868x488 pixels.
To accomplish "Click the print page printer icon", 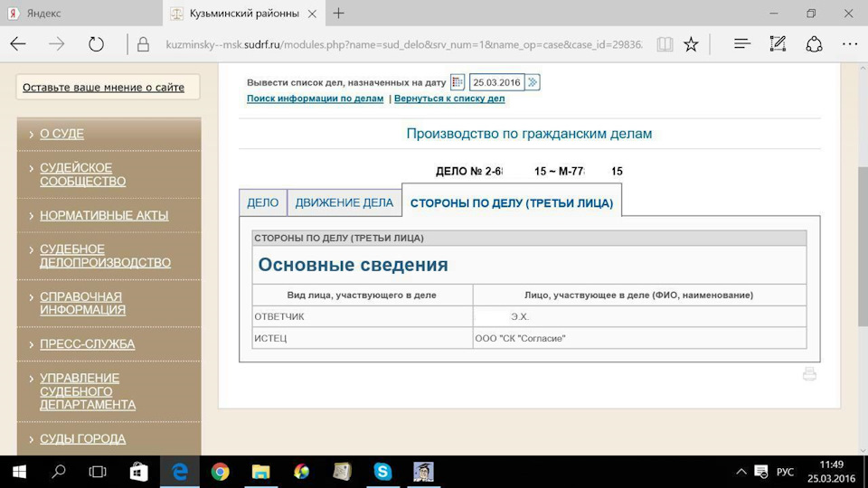I will [x=809, y=374].
